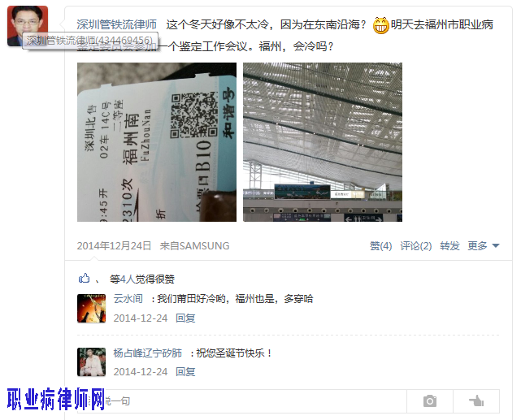Reply to 杨占峰辽宁矽肺's comment
This screenshot has width=521, height=420.
click(x=185, y=372)
